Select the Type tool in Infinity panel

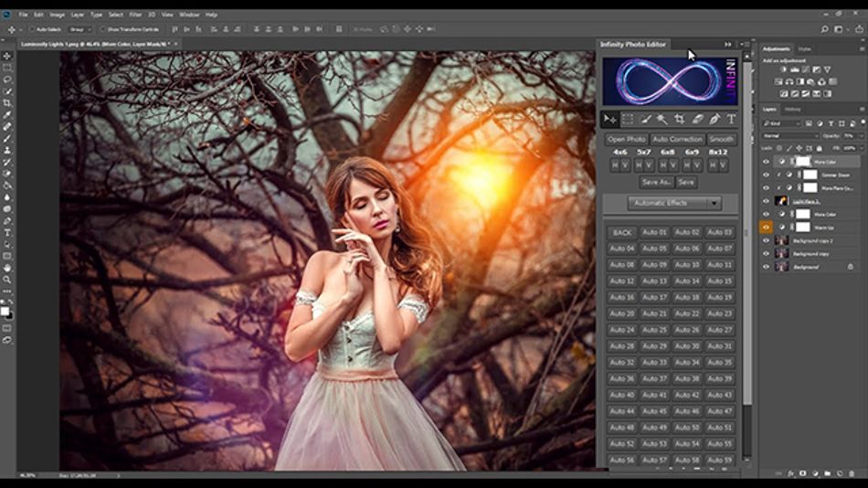click(x=731, y=120)
